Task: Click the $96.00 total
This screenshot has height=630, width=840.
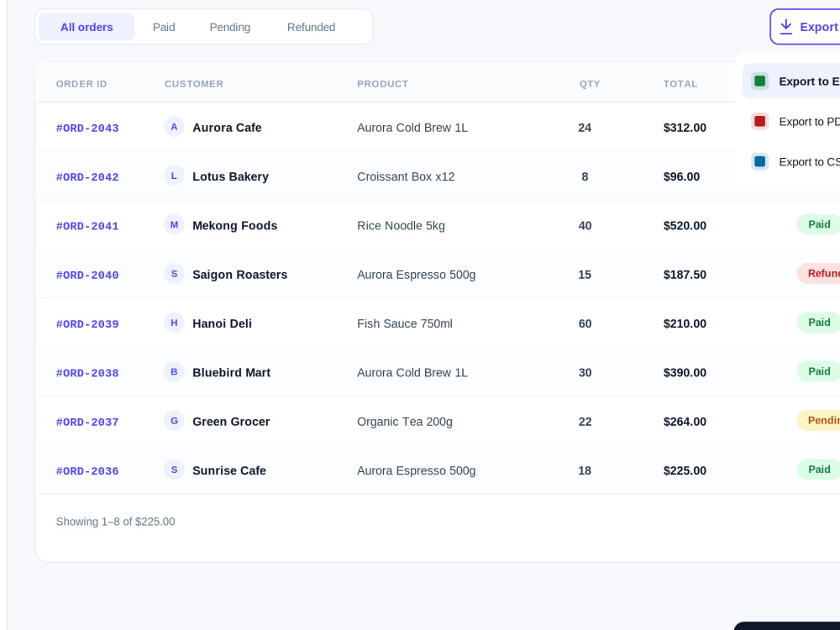Action: coord(681,176)
